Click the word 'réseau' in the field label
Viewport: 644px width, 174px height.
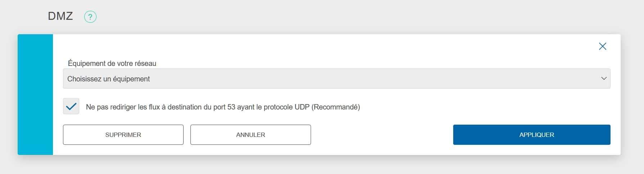pyautogui.click(x=145, y=63)
